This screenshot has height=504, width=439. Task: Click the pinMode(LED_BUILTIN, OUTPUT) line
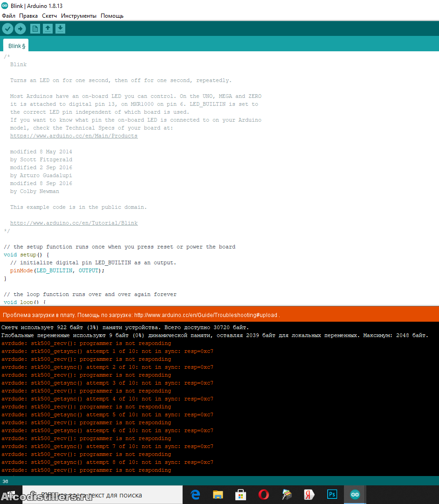click(x=57, y=270)
